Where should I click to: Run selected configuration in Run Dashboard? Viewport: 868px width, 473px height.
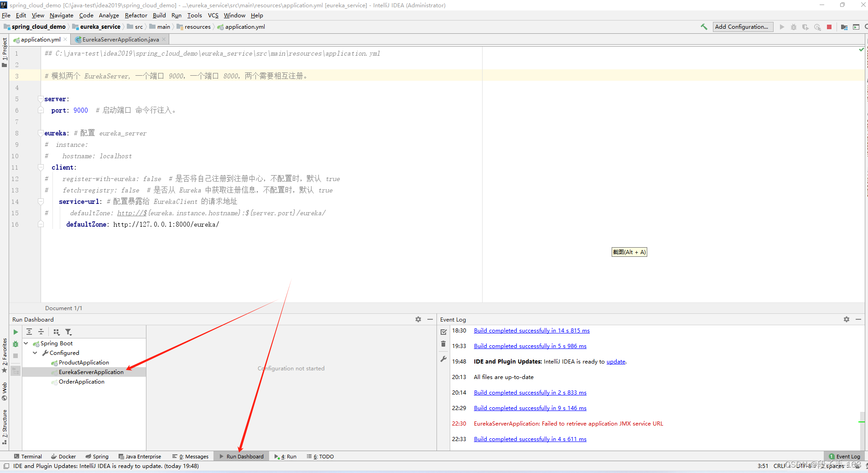16,332
